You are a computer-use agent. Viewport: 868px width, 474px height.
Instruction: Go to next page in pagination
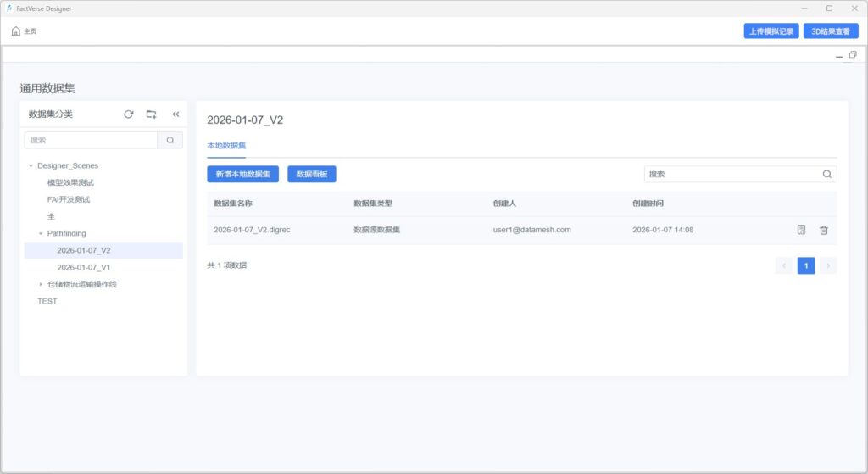(828, 265)
